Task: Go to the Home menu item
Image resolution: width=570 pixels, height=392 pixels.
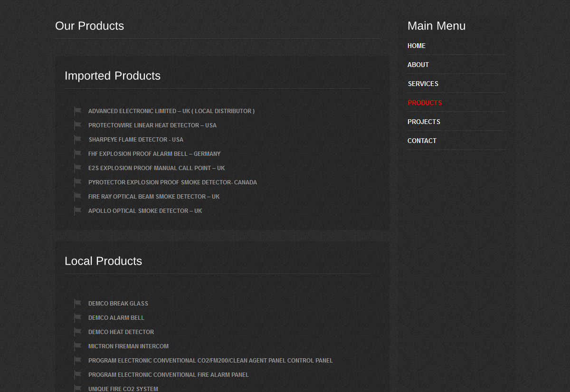Action: pyautogui.click(x=417, y=46)
